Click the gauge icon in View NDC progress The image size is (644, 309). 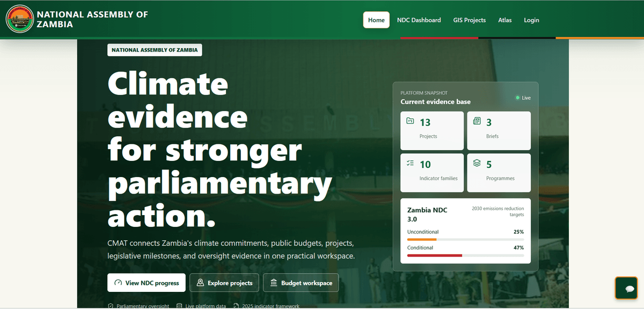(x=119, y=283)
